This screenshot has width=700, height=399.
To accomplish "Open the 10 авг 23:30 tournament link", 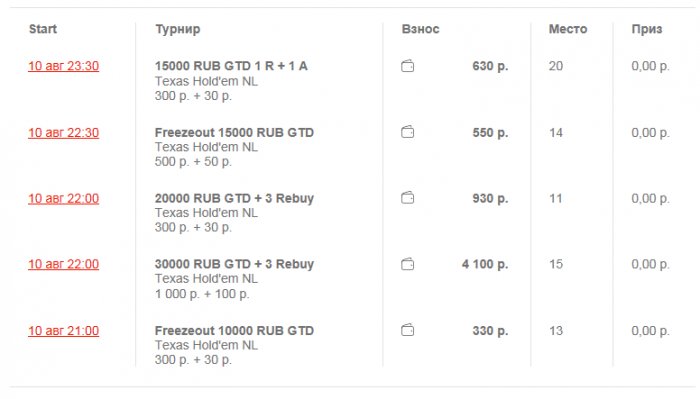I will [x=63, y=66].
